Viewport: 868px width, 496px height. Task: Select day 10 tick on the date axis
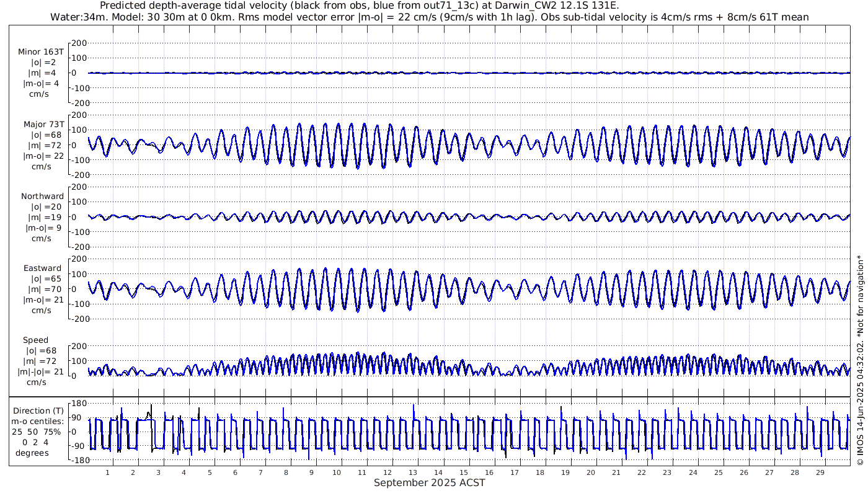tap(337, 472)
